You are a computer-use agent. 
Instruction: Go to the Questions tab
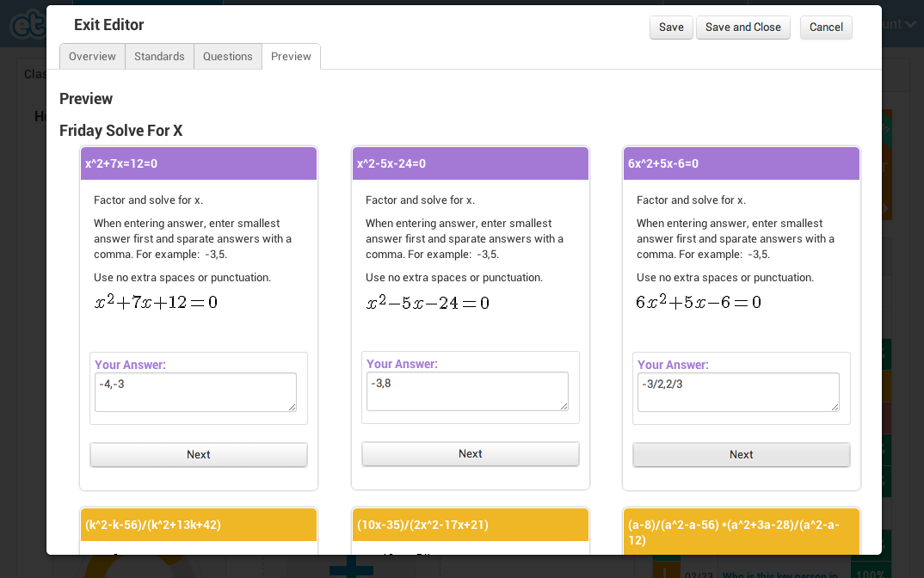point(227,57)
